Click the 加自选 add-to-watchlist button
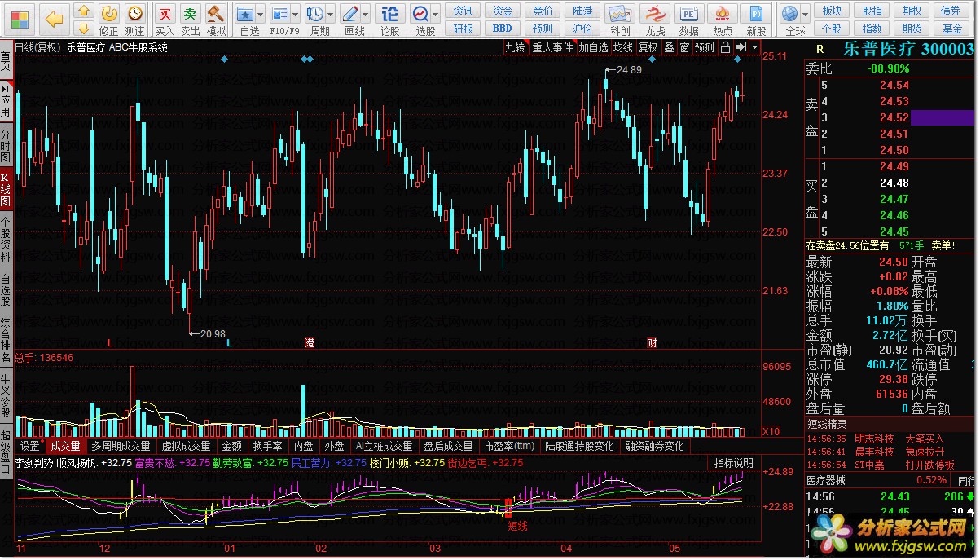 point(594,47)
